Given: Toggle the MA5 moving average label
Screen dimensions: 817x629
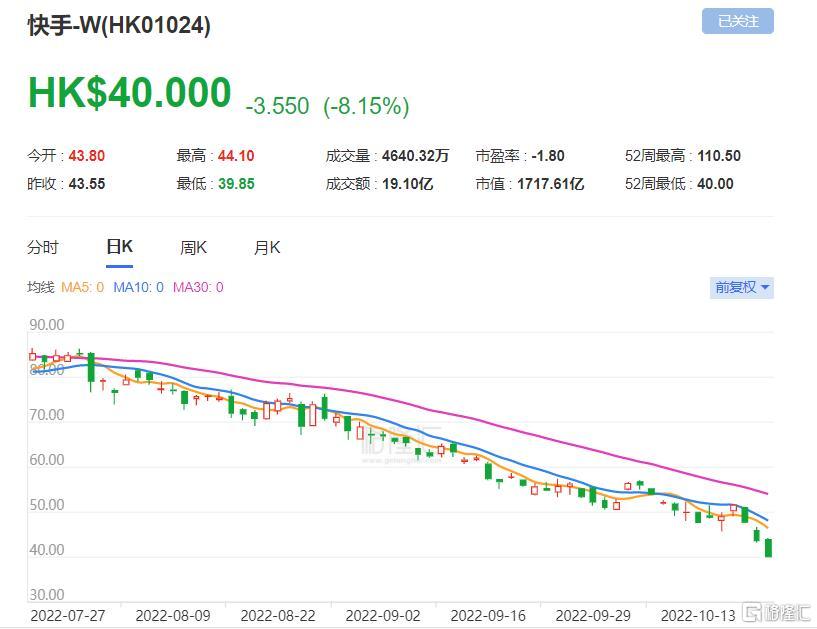Looking at the screenshot, I should coord(82,287).
